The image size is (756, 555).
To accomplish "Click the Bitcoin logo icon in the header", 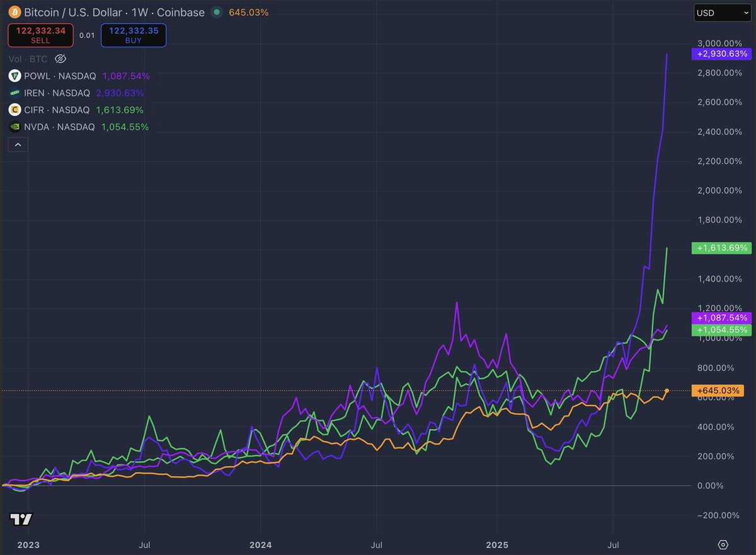I will pos(14,12).
